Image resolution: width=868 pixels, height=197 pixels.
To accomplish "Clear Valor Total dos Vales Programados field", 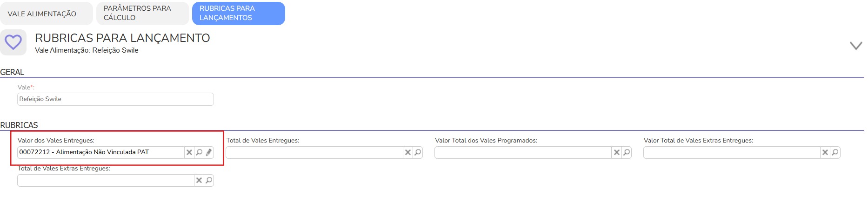I will (x=617, y=152).
